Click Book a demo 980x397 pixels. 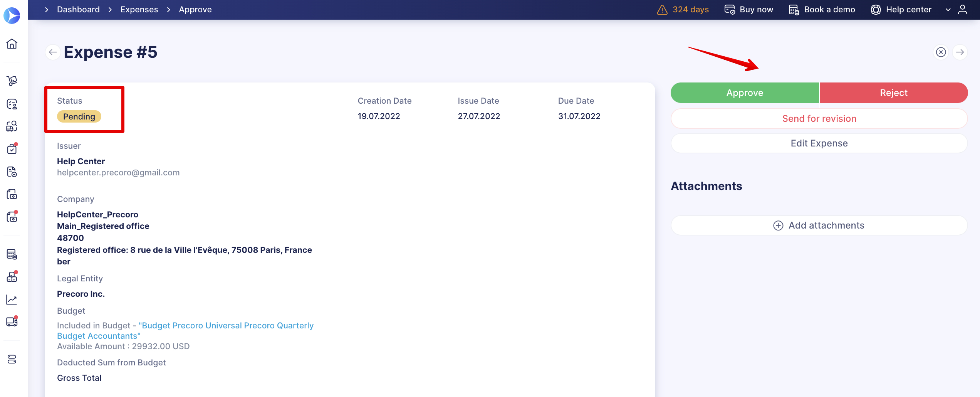point(822,10)
